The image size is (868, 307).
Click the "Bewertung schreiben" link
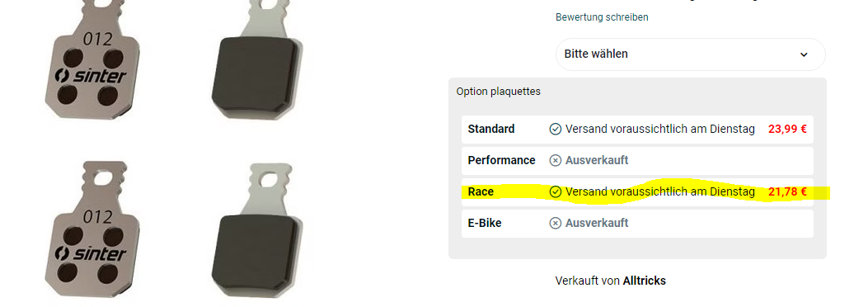click(602, 17)
